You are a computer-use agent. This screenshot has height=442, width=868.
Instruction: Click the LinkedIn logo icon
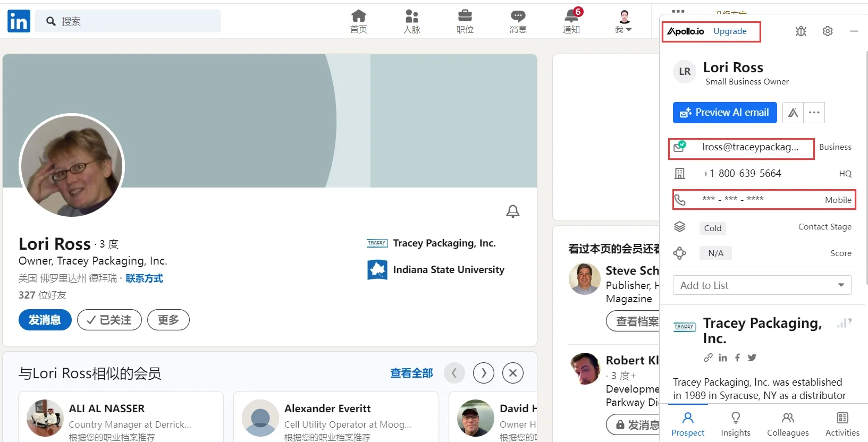[x=19, y=21]
